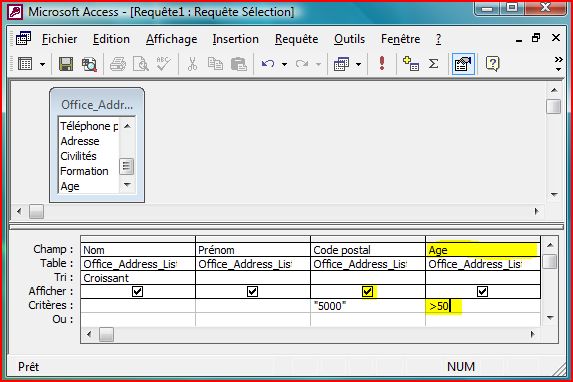The image size is (573, 382).
Task: Open the View button dropdown arrow
Action: 42,65
